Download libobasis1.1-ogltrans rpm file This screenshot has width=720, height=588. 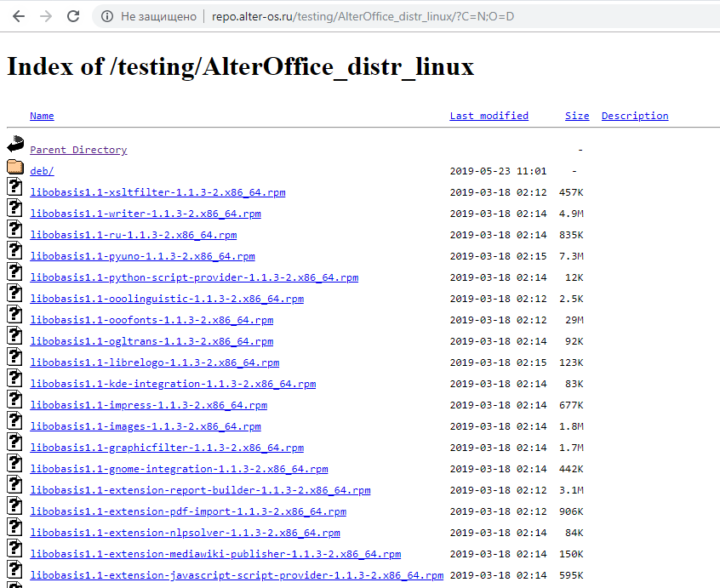[x=151, y=341]
